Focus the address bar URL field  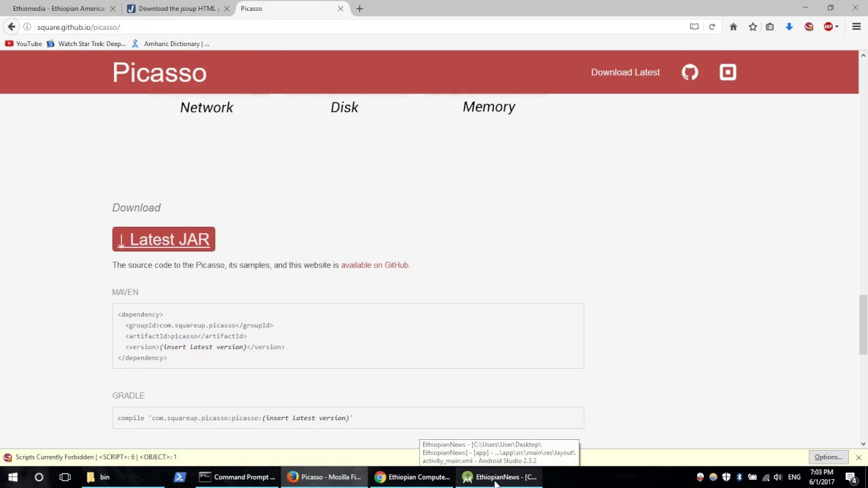[x=359, y=27]
